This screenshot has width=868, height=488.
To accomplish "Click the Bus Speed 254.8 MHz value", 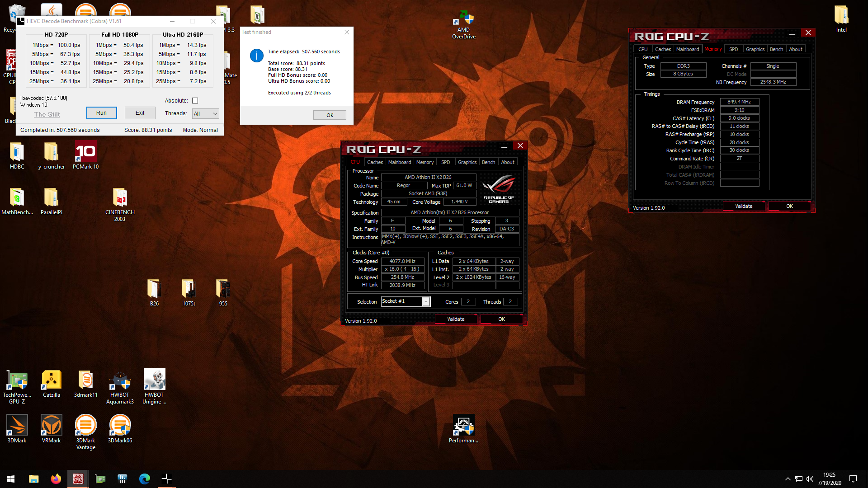I will [x=402, y=277].
